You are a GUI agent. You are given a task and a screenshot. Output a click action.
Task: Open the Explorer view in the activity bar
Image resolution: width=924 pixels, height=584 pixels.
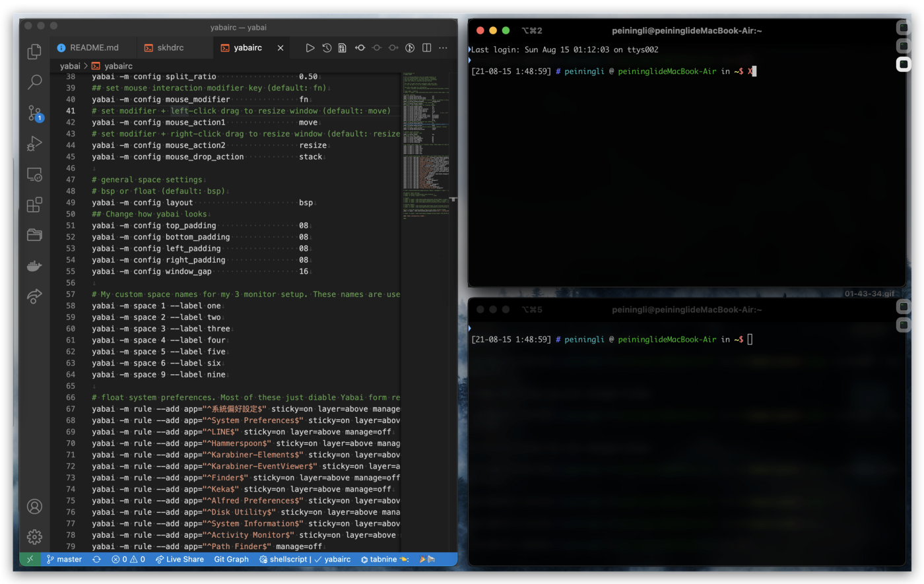34,52
